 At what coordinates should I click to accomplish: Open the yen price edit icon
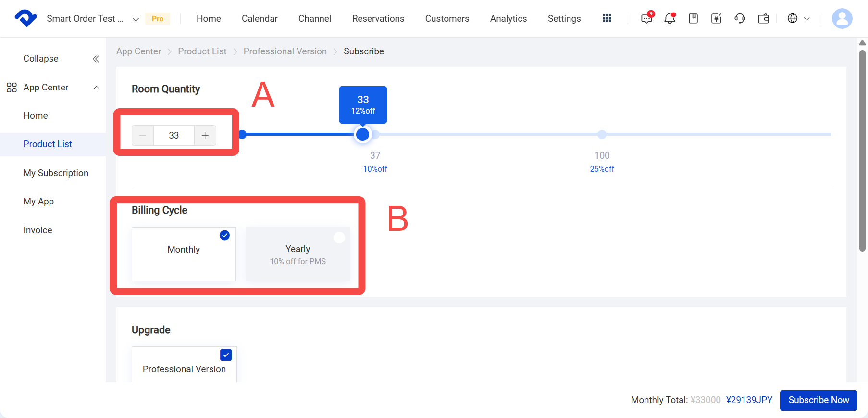(716, 18)
